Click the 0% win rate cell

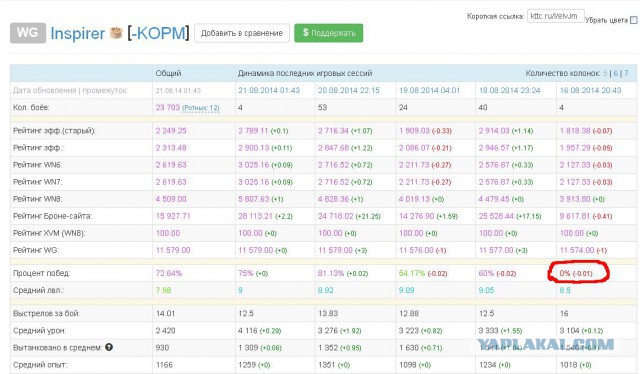click(576, 273)
